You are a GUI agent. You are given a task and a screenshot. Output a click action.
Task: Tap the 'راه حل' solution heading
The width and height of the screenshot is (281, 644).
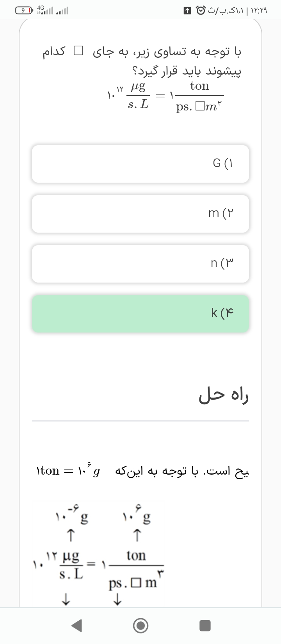pos(224,395)
